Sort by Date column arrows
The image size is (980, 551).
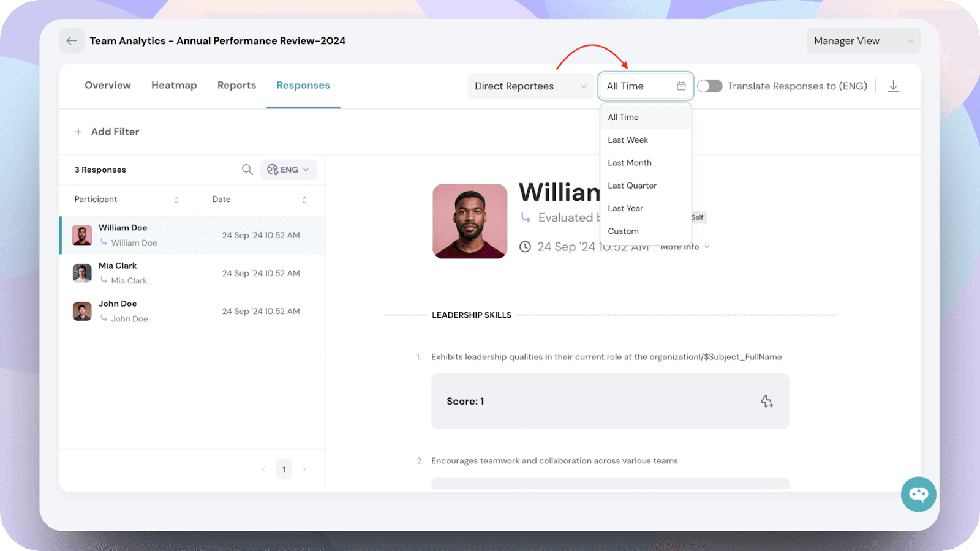point(304,200)
